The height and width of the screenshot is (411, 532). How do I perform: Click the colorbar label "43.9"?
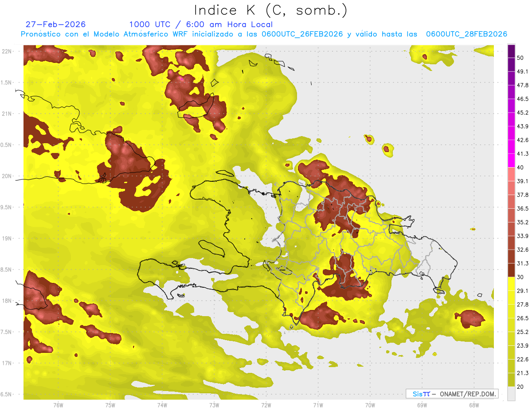click(x=523, y=126)
